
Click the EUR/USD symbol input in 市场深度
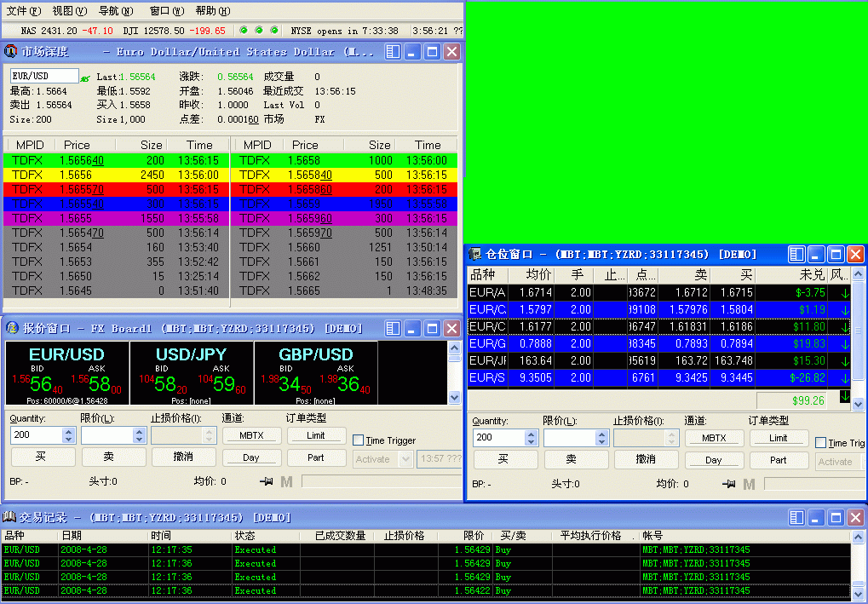[44, 77]
